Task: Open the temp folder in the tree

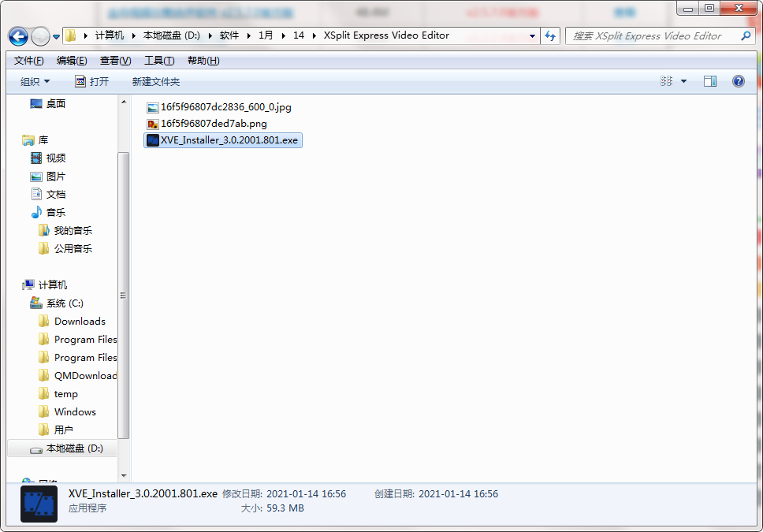Action: click(65, 394)
